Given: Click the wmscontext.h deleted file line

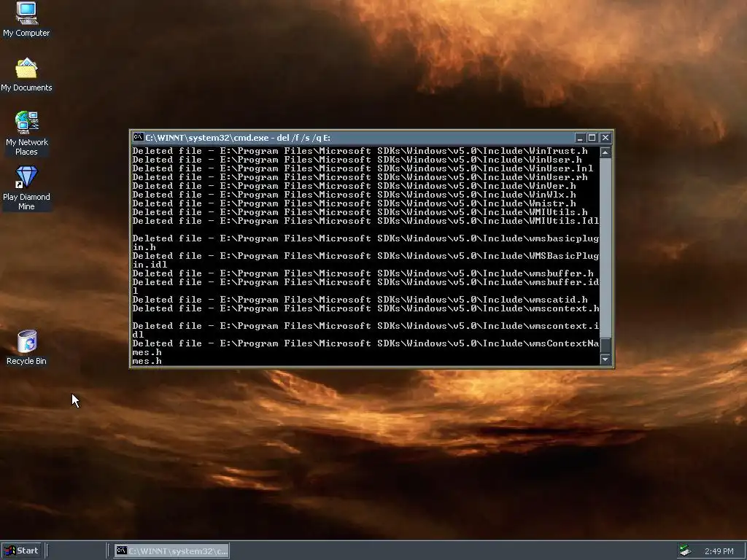Looking at the screenshot, I should coord(366,308).
